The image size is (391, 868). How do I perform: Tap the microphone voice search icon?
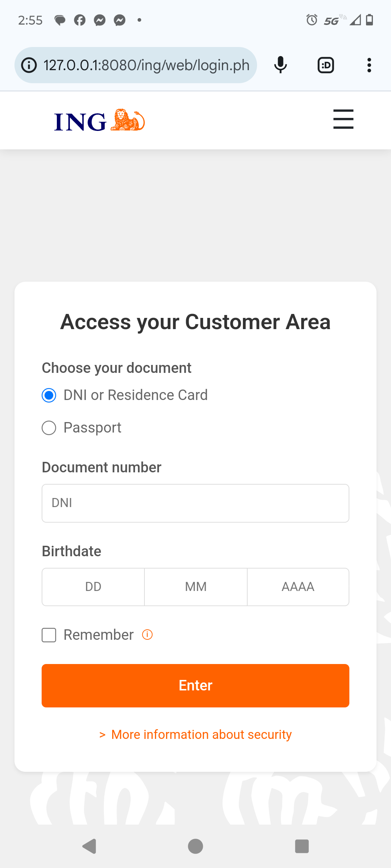coord(281,65)
